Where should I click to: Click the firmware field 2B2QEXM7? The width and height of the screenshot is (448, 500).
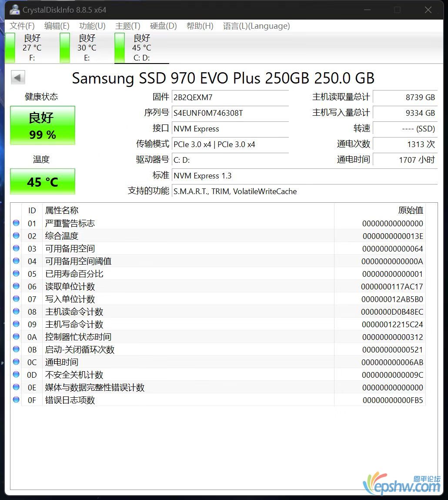[230, 97]
